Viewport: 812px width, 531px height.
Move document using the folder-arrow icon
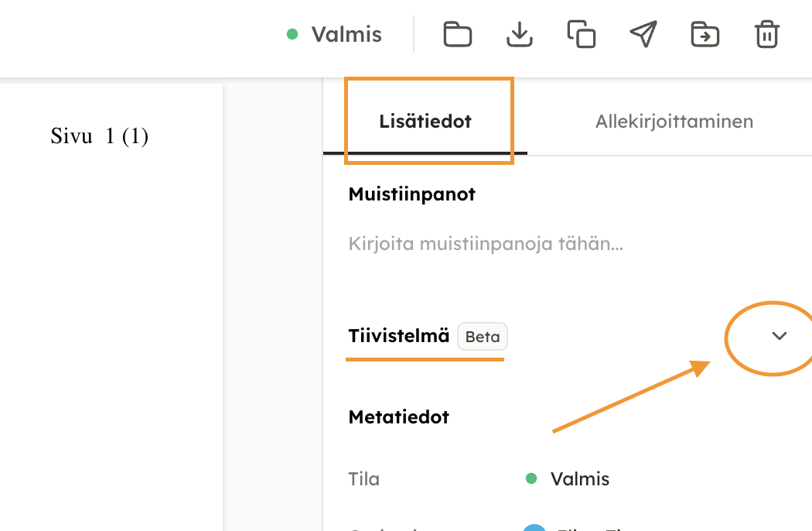pos(705,35)
